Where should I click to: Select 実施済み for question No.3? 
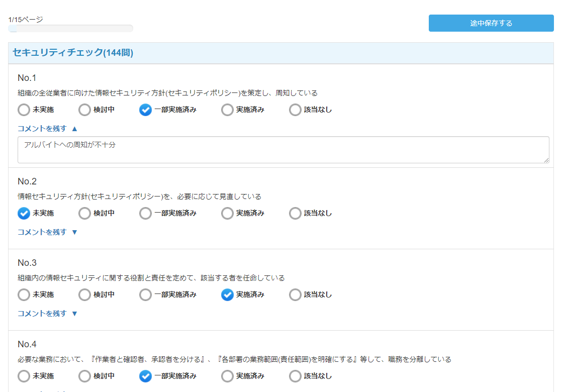pyautogui.click(x=227, y=295)
